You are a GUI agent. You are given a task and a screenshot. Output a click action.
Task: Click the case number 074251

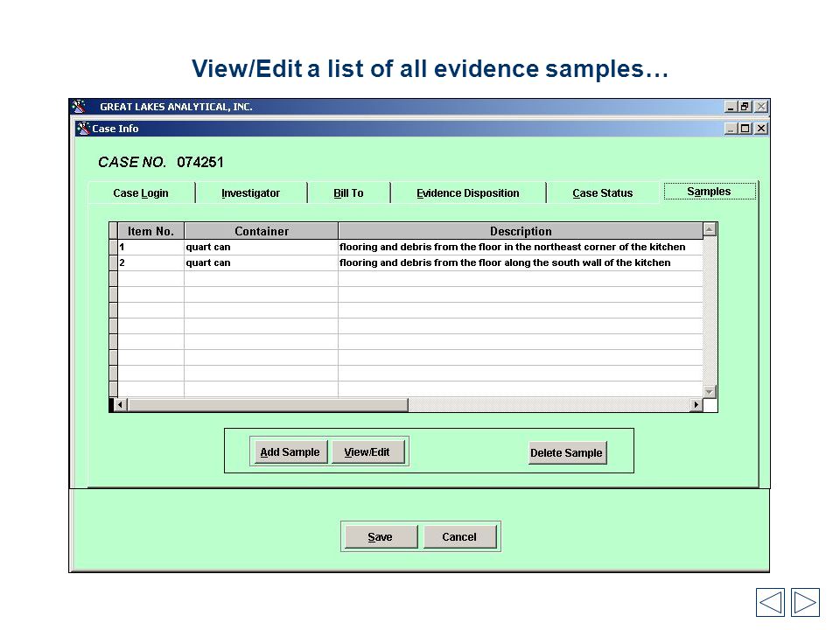coord(200,163)
